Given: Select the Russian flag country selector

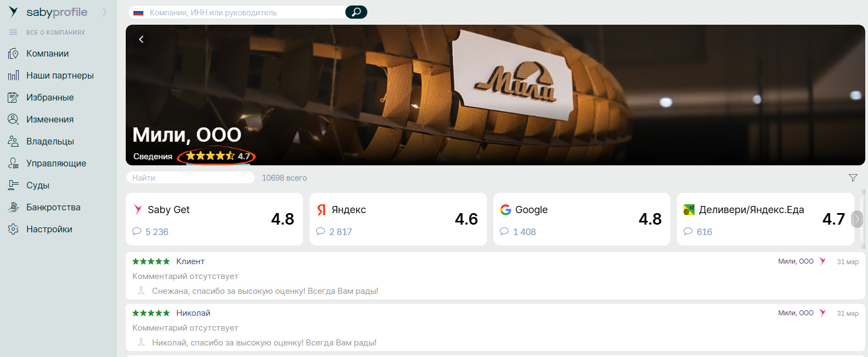Looking at the screenshot, I should 138,12.
